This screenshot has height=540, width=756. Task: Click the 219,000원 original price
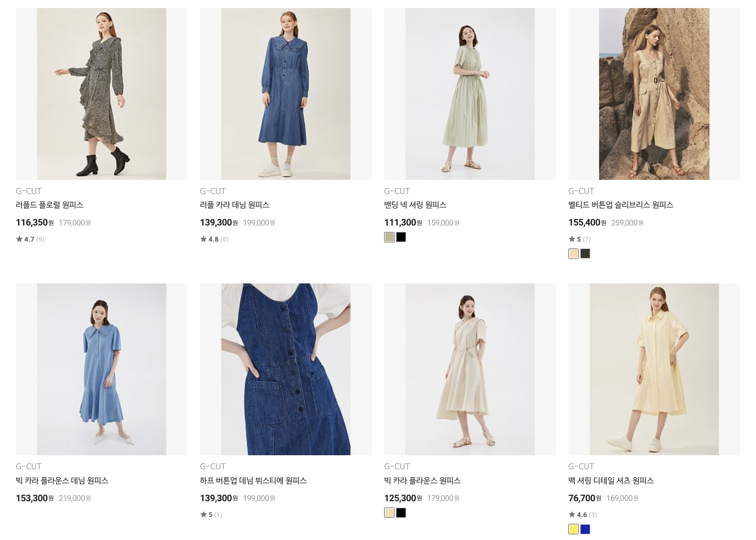click(75, 498)
